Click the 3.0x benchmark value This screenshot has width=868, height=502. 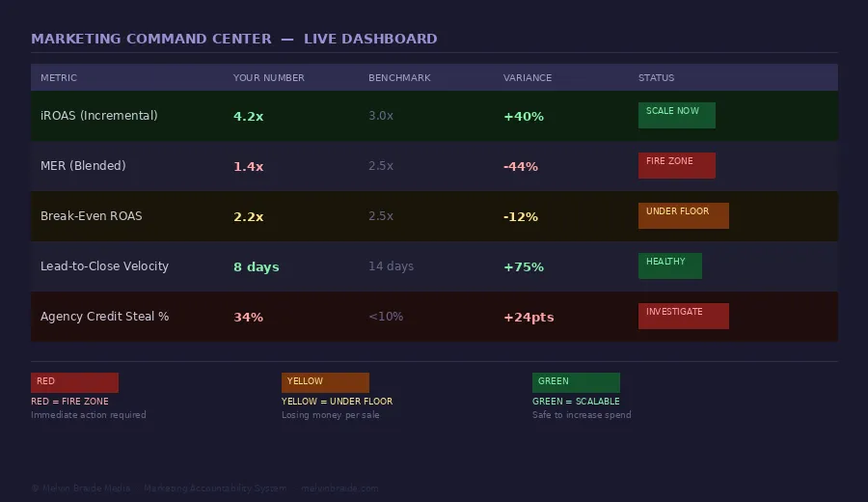381,116
